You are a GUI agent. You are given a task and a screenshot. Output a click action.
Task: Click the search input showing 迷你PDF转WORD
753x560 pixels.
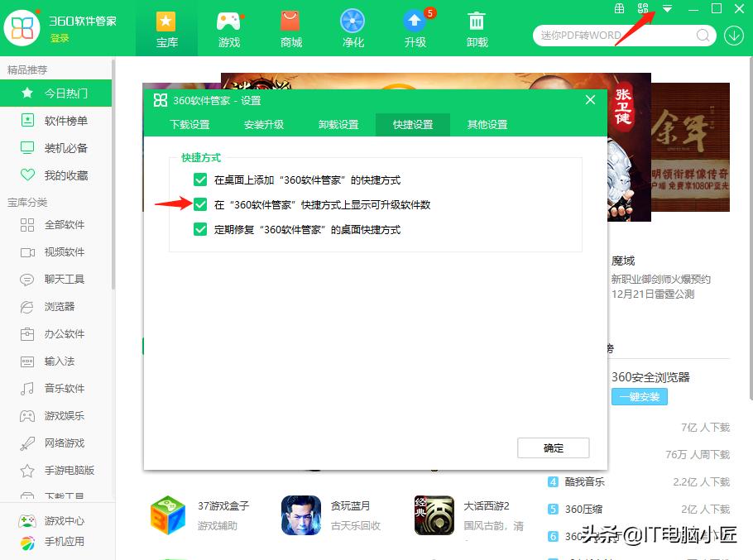(x=616, y=36)
